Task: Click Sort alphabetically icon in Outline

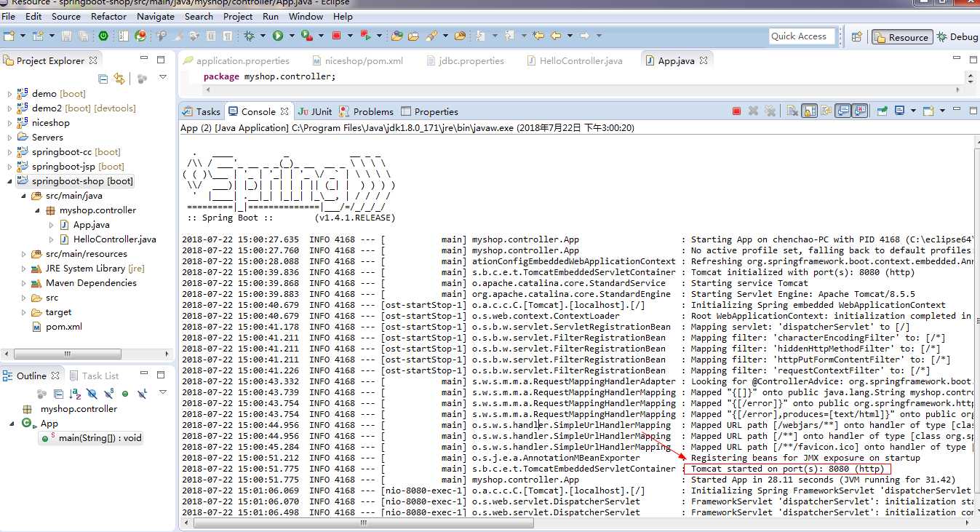Action: pos(76,394)
